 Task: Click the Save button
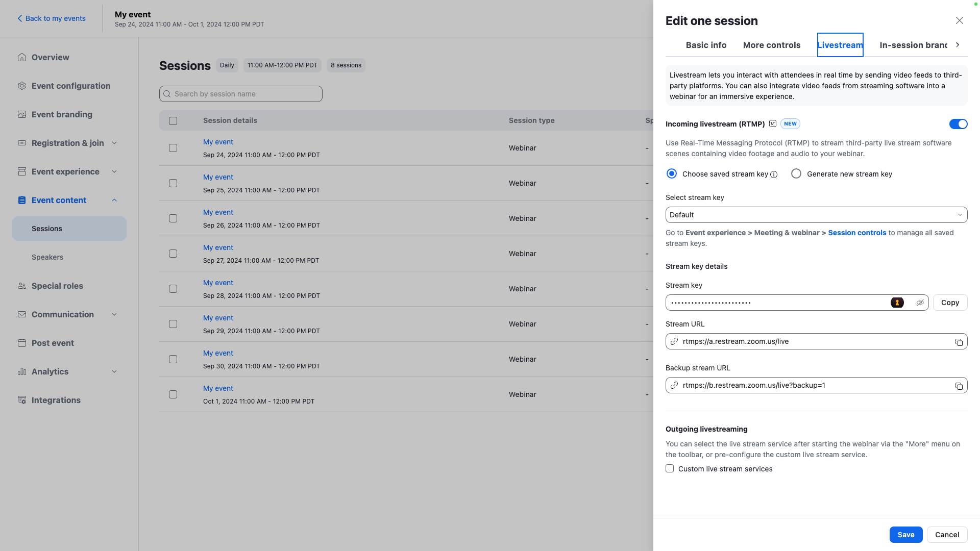pos(905,535)
